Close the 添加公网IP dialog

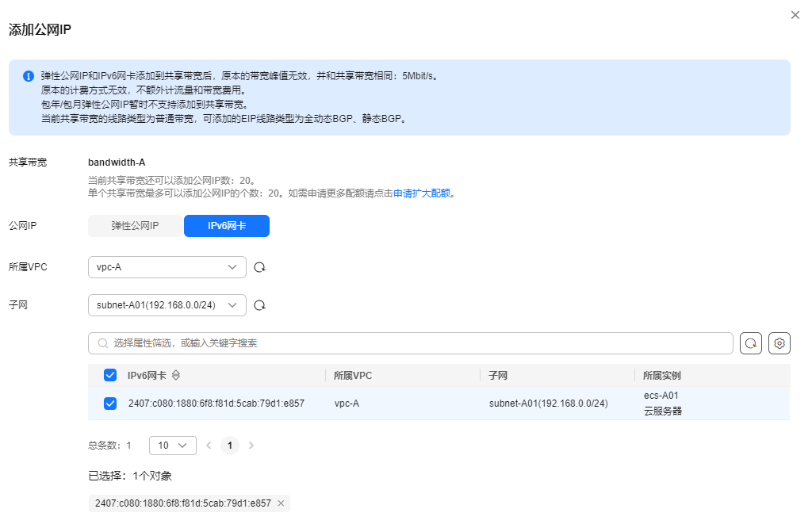pos(795,15)
